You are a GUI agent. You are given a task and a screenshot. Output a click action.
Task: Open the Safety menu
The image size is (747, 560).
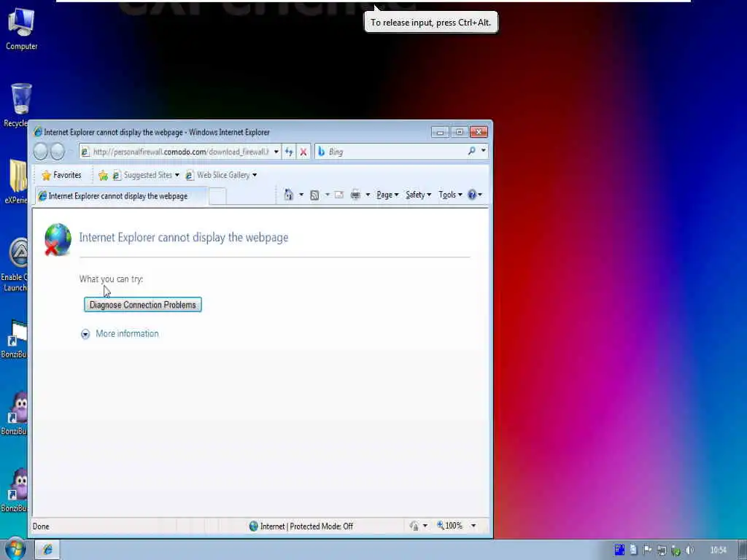(x=418, y=195)
